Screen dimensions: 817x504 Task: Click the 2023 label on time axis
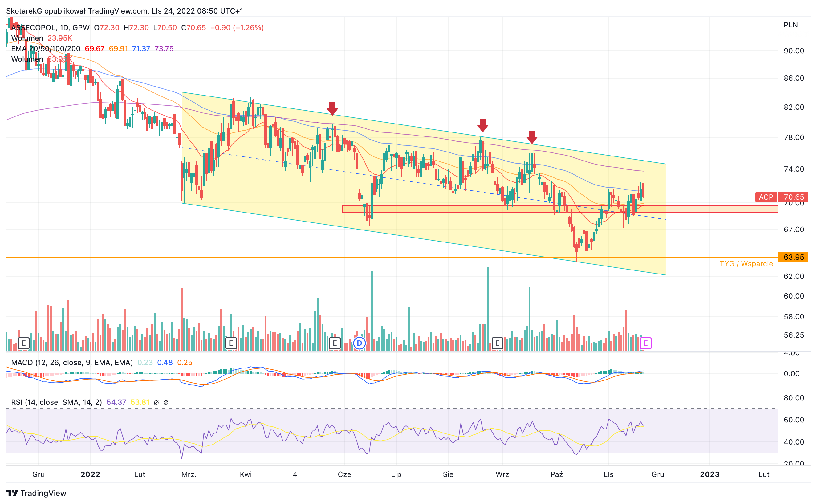point(710,474)
